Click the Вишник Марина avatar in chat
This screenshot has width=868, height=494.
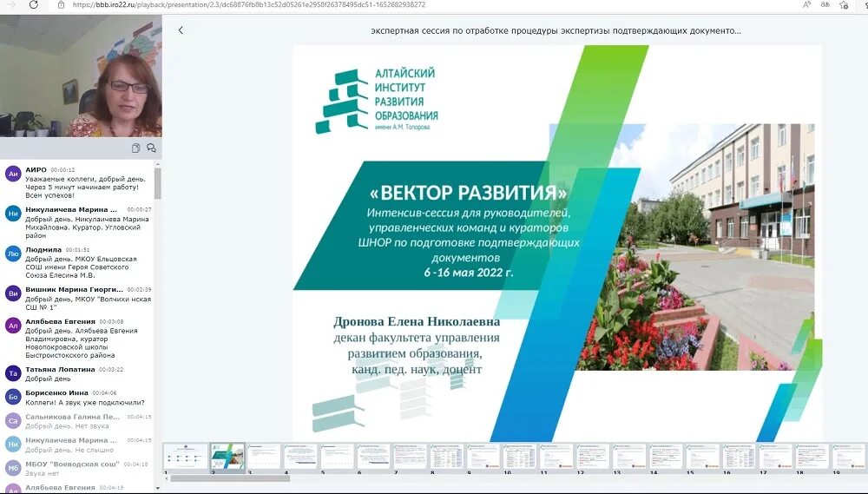(x=13, y=293)
